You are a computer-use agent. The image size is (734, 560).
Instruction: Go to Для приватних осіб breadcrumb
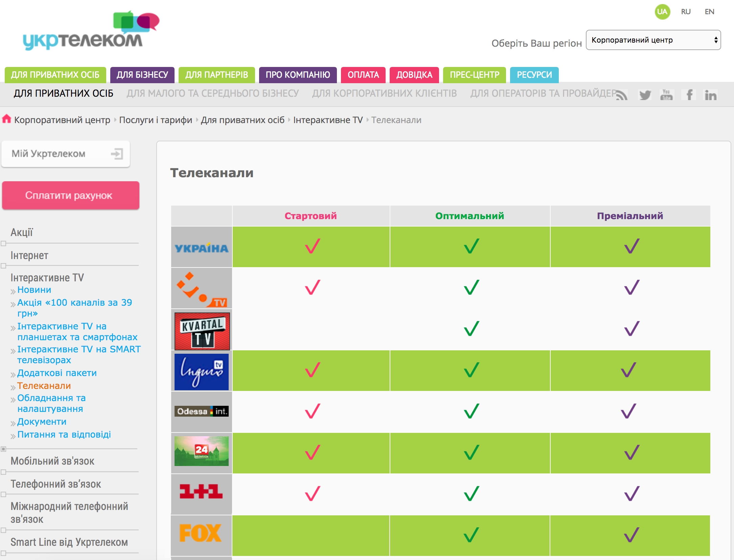[x=243, y=120]
